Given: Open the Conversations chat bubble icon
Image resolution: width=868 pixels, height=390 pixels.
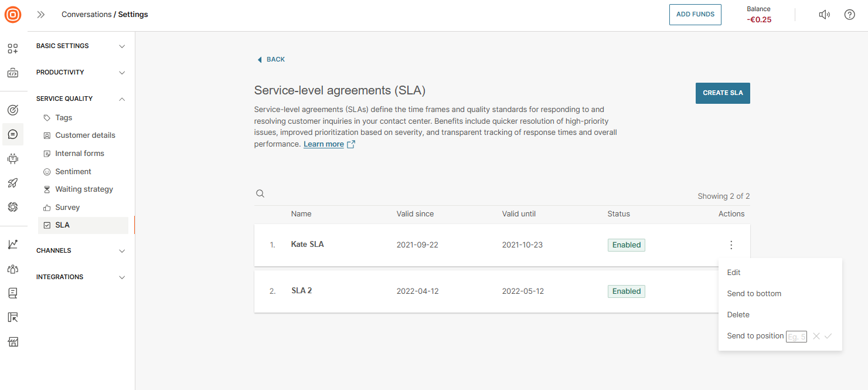Looking at the screenshot, I should [13, 134].
